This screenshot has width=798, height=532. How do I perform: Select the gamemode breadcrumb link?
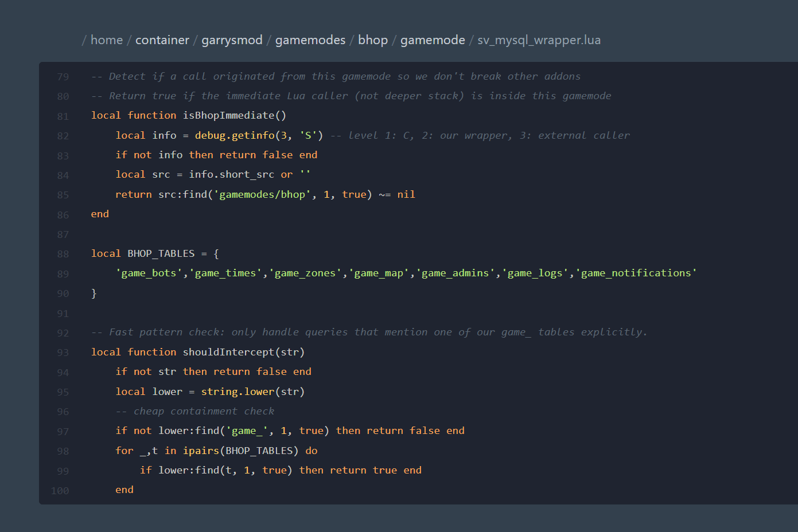tap(433, 40)
